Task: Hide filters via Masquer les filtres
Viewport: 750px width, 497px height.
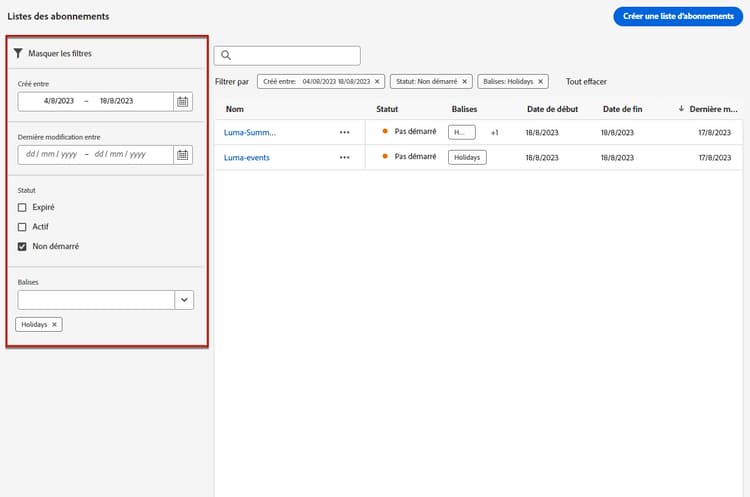Action: 60,53
